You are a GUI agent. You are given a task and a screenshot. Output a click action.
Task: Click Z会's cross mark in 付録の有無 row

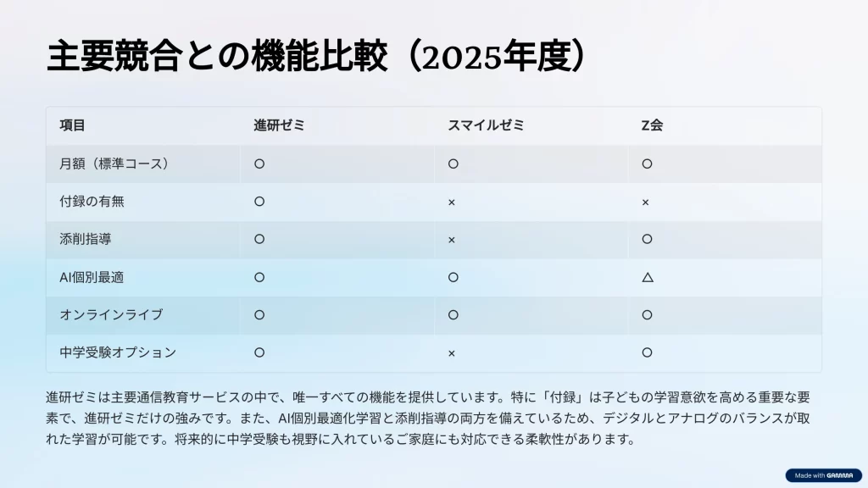(646, 202)
